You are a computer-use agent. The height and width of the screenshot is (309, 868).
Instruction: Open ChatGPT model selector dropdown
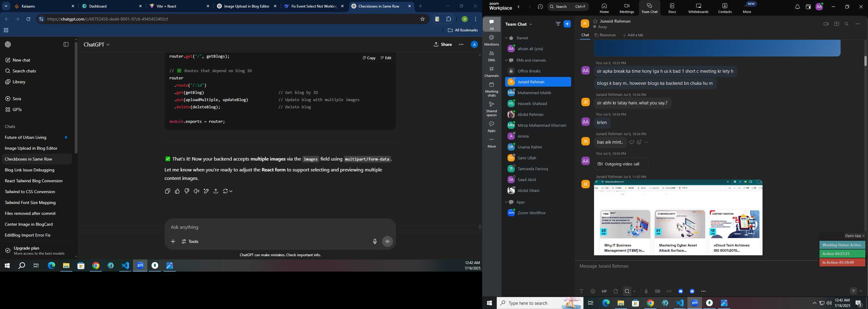97,45
